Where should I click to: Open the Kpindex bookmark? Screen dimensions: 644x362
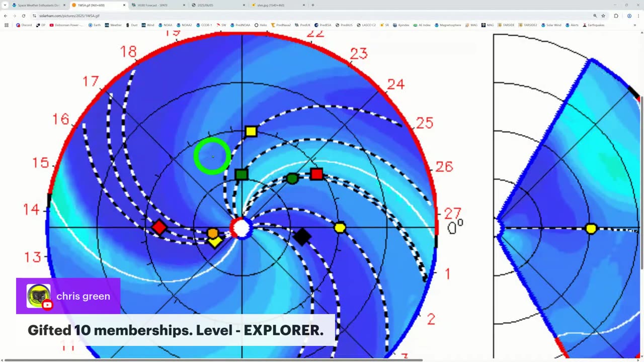coord(401,25)
